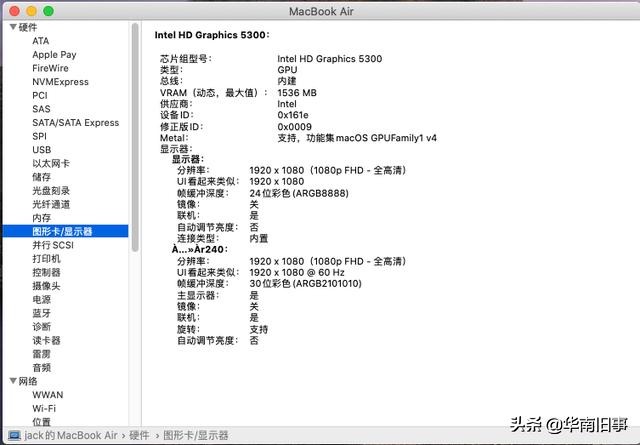Click the 旋转 支持 rotation row
Image resolution: width=640 pixels, height=445 pixels.
pos(222,329)
